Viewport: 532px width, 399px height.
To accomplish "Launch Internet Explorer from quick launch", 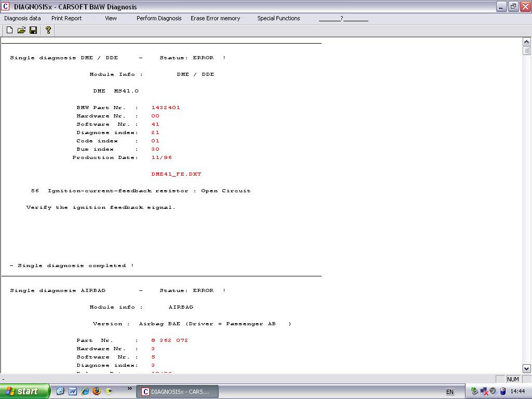I will [x=85, y=391].
